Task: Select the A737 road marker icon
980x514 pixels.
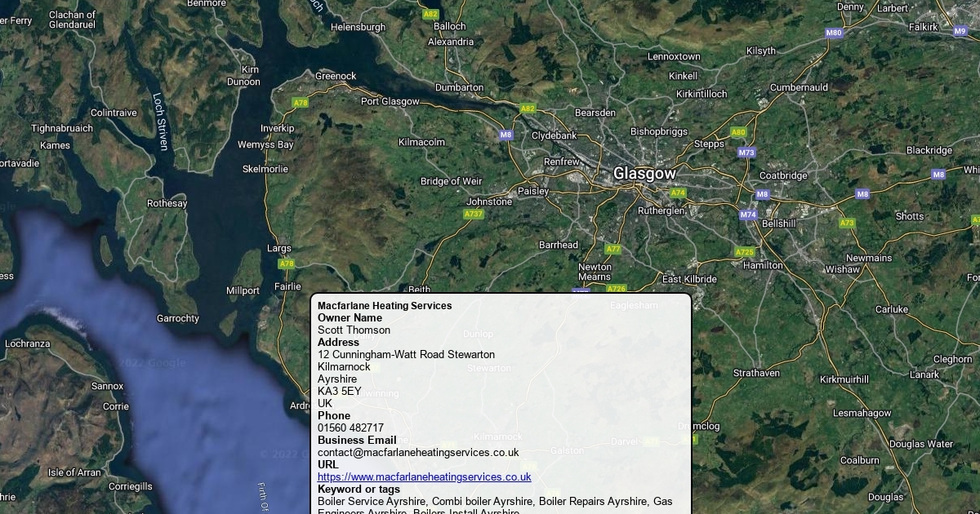Action: click(474, 215)
